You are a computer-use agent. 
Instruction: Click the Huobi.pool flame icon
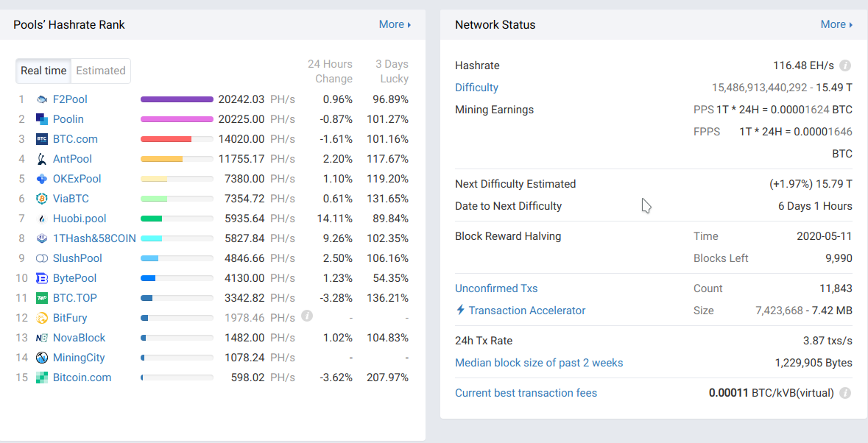[x=42, y=219]
